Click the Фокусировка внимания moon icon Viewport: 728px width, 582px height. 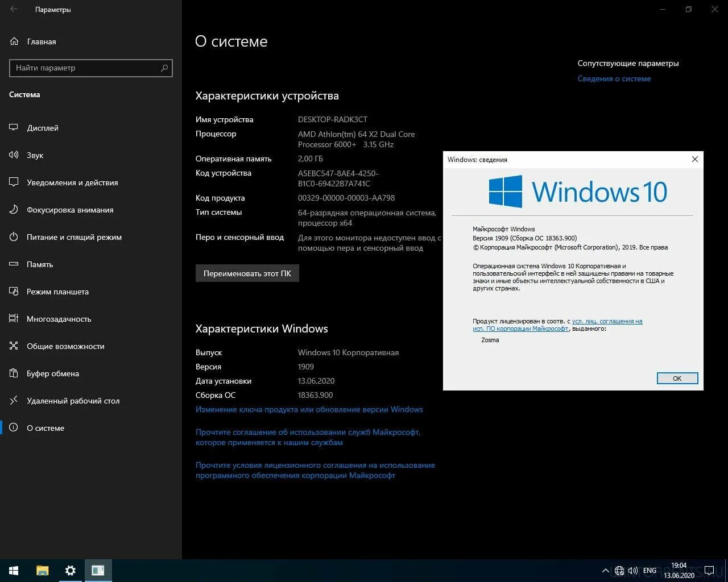(14, 210)
